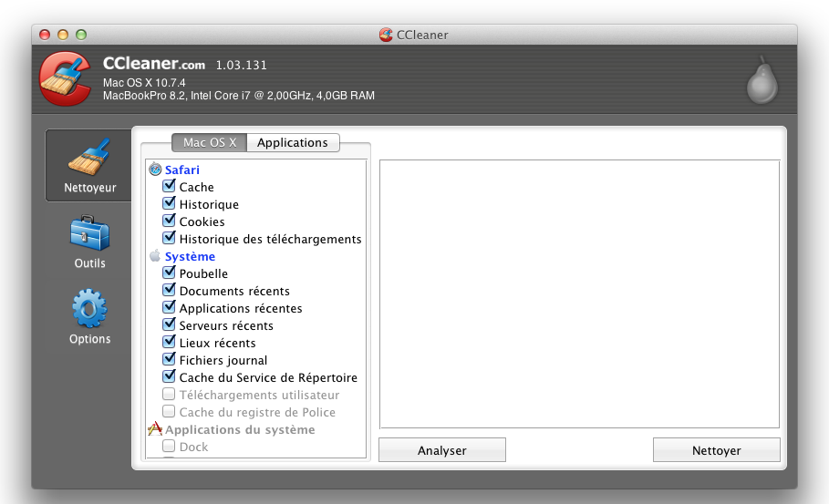Click the empty results pane
The image size is (829, 504).
point(579,293)
